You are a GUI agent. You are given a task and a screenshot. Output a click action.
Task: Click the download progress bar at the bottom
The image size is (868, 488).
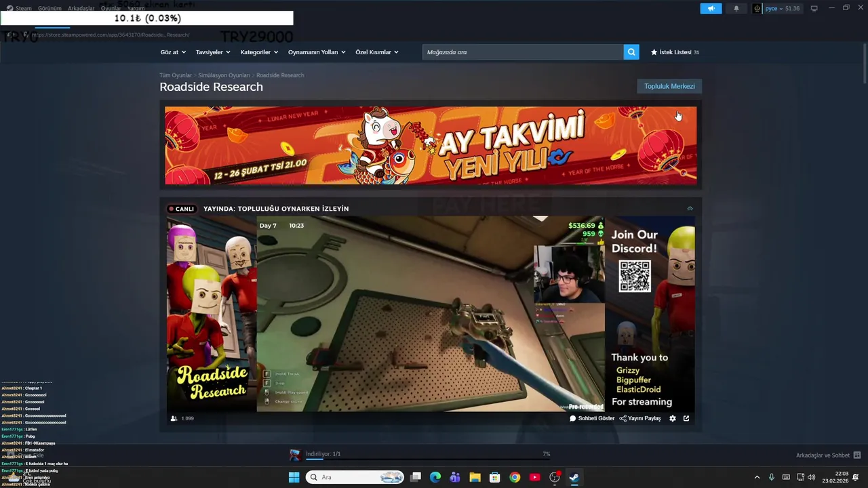click(427, 460)
